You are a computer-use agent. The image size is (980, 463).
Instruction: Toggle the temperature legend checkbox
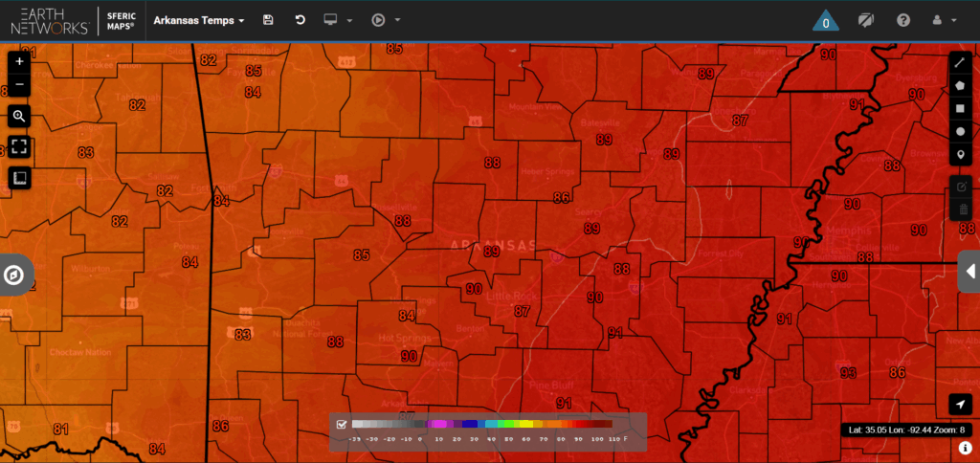(x=341, y=424)
